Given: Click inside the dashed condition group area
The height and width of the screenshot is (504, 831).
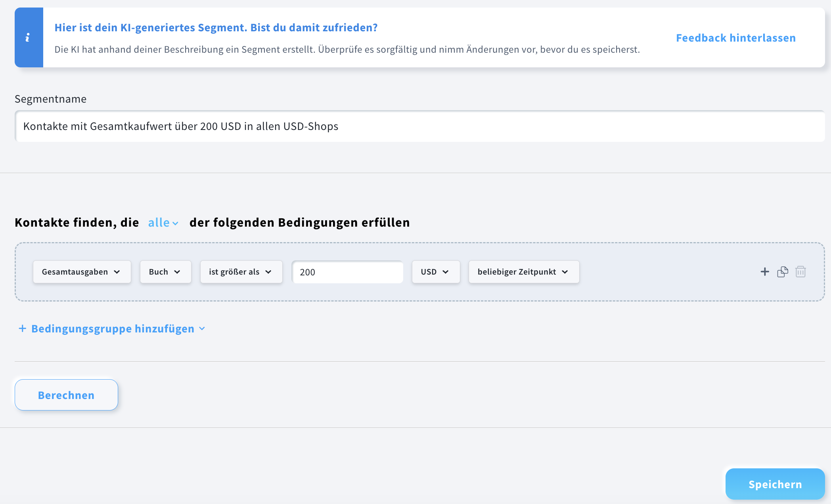Looking at the screenshot, I should tap(674, 272).
